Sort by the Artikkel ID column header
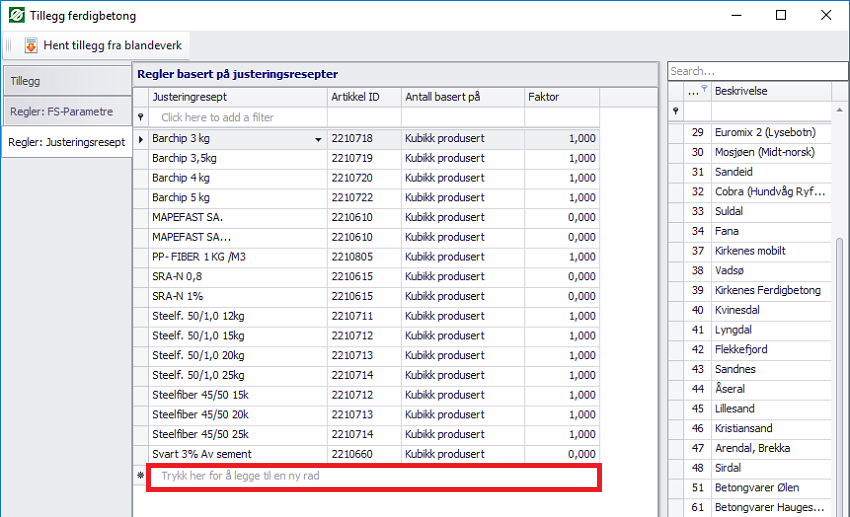Image resolution: width=850 pixels, height=517 pixels. click(x=363, y=97)
